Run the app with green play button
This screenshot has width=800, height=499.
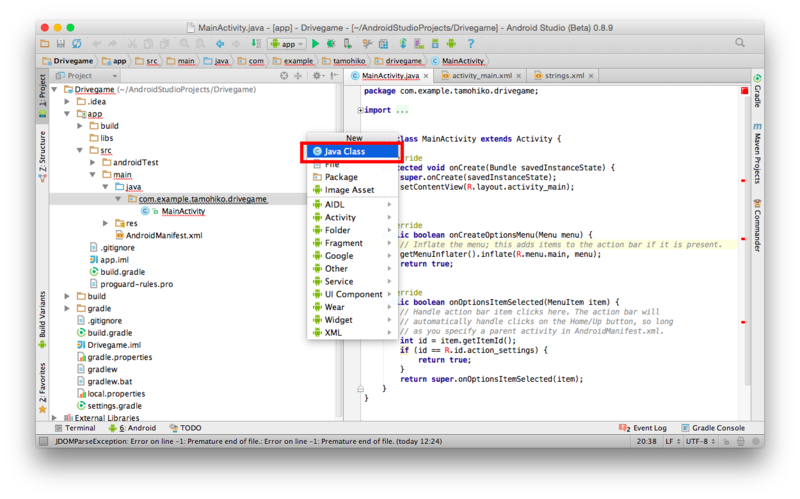coord(315,44)
